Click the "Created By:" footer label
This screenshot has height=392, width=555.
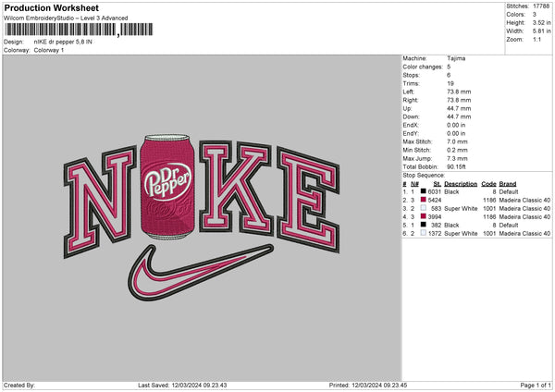19,386
